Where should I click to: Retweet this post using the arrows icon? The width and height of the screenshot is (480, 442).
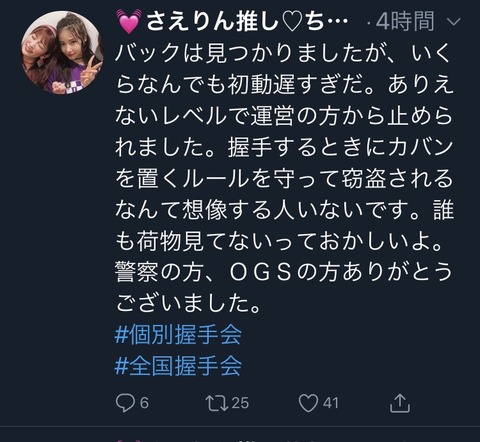[x=217, y=403]
